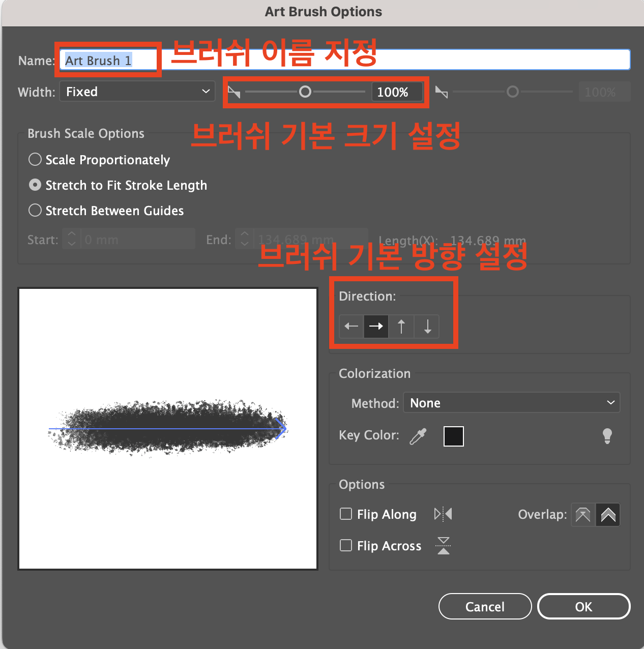Click the Colorization tips light bulb
644x649 pixels.
click(x=607, y=436)
